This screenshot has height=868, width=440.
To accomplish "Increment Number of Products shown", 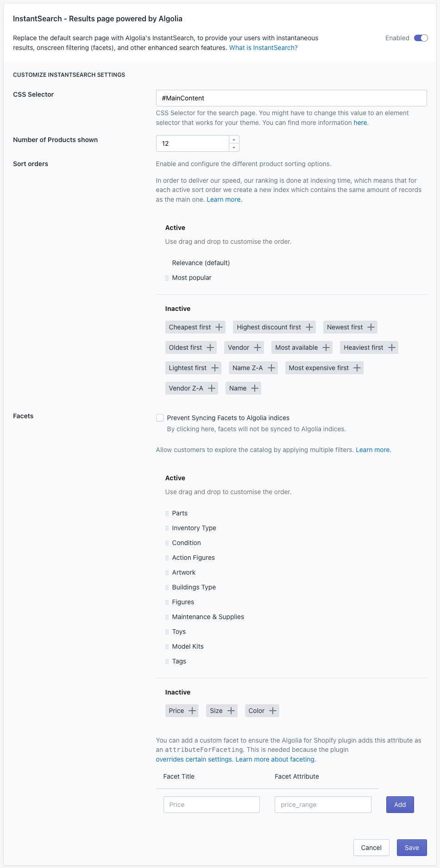I will (234, 140).
